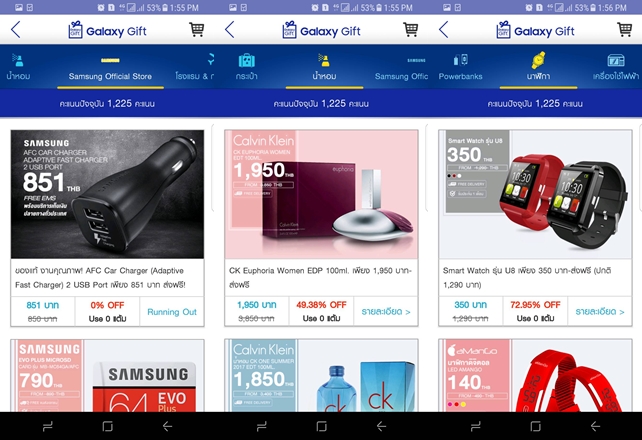The height and width of the screenshot is (440, 642).
Task: Switch to นาฬิกา watches tab
Action: [538, 66]
